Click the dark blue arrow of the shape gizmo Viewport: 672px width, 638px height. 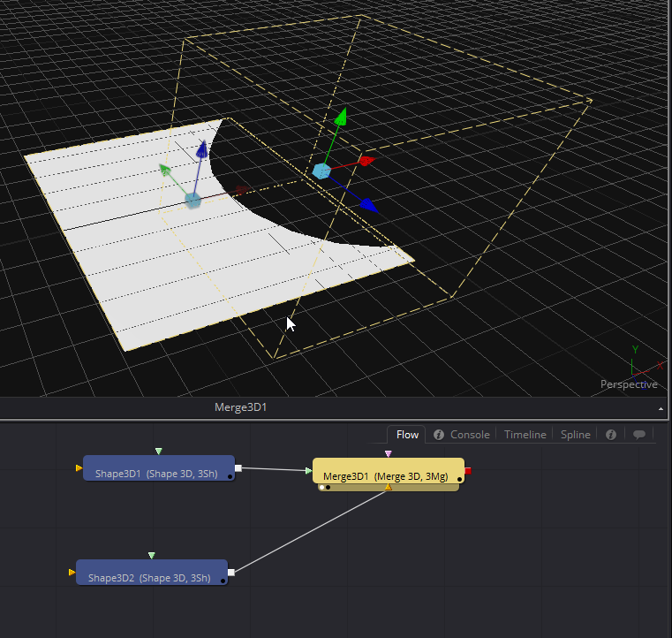coord(202,149)
